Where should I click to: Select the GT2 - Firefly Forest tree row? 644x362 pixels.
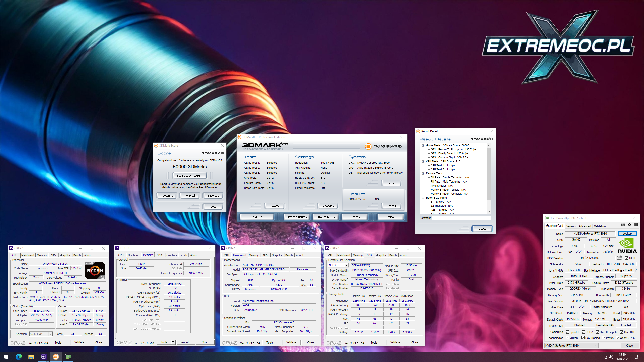click(x=450, y=153)
